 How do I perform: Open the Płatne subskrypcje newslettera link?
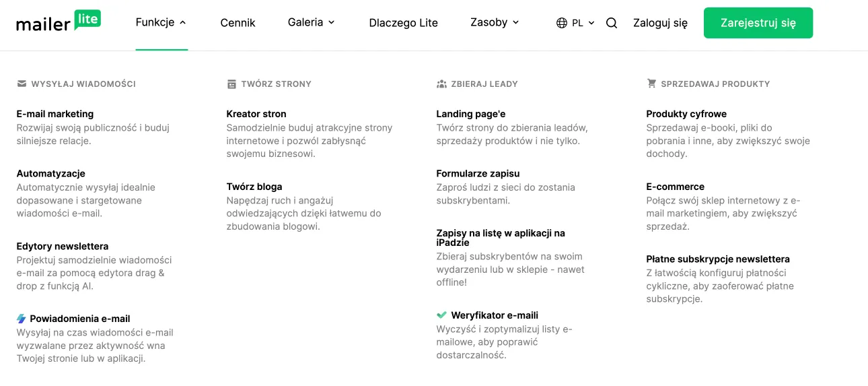click(x=717, y=259)
